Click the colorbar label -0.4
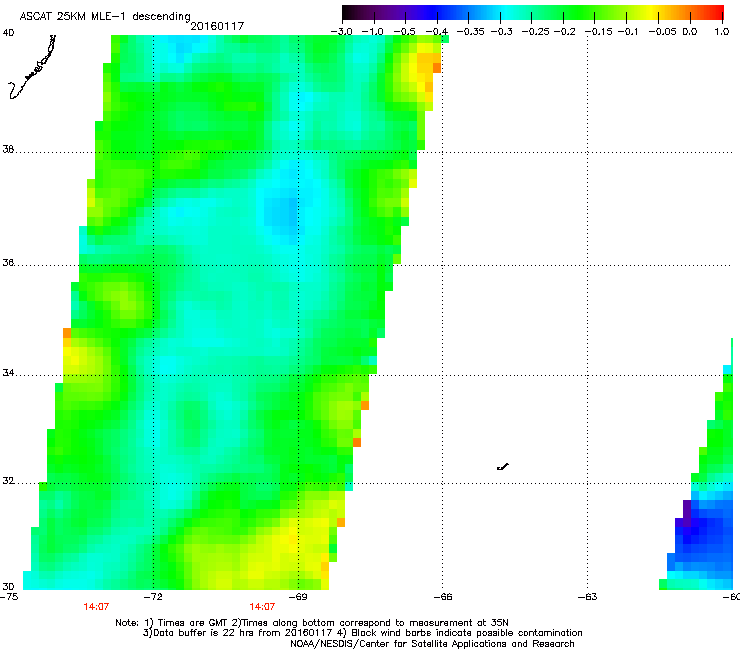 click(x=437, y=32)
